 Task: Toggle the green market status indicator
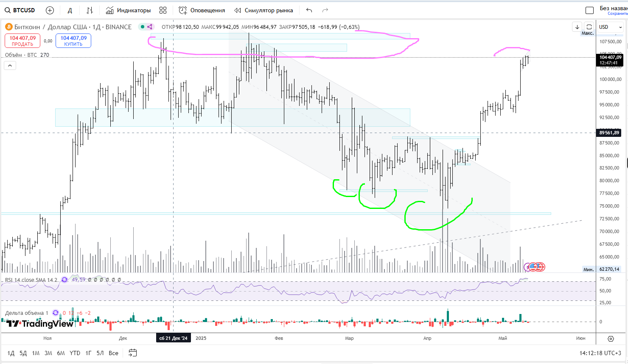click(143, 27)
